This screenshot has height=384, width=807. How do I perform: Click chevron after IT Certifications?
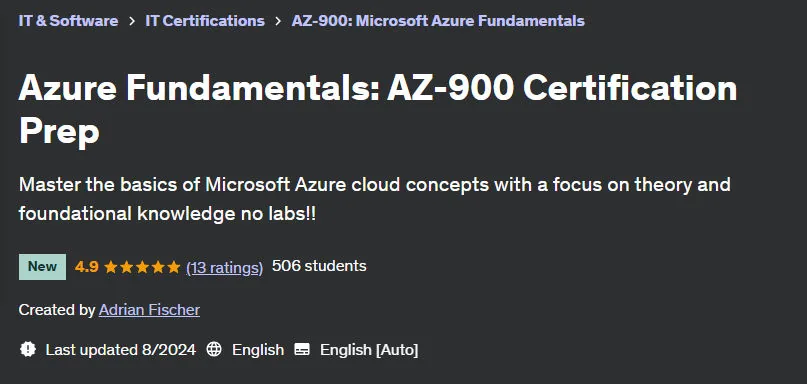(x=278, y=21)
